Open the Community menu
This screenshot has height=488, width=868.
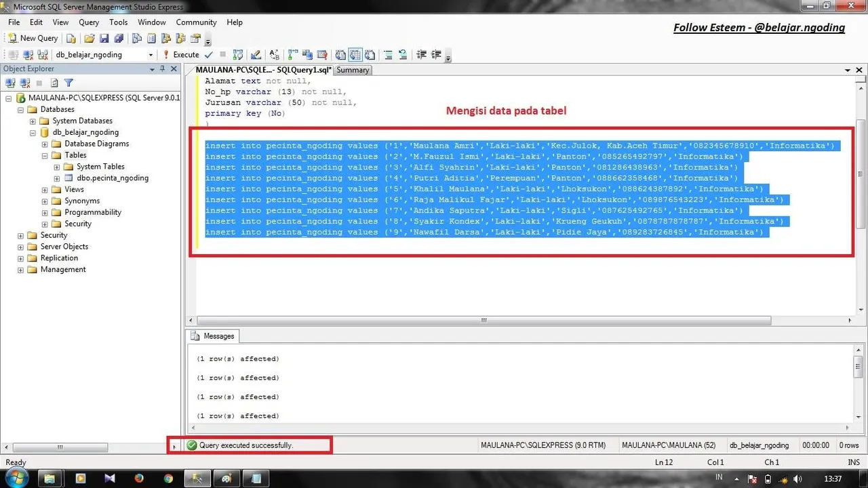pos(197,22)
